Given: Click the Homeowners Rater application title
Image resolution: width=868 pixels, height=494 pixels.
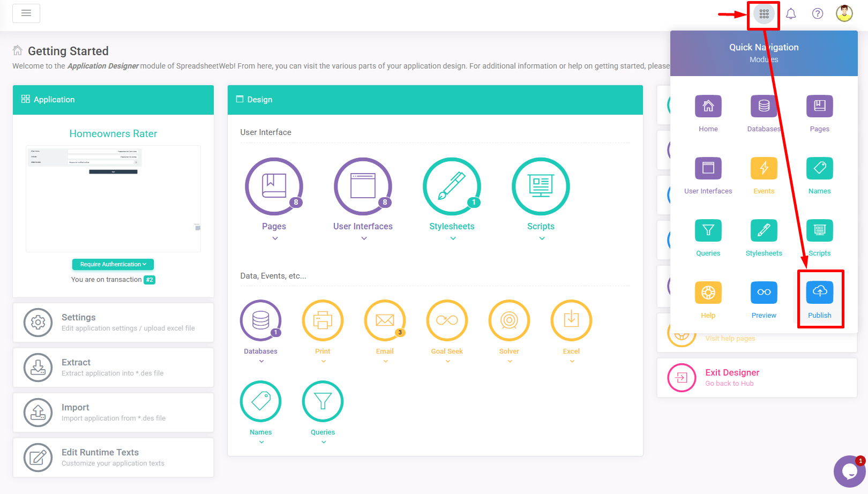Looking at the screenshot, I should coord(113,134).
